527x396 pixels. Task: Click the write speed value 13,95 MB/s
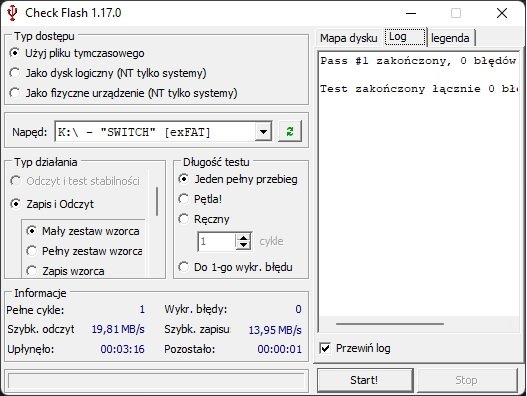(x=275, y=330)
